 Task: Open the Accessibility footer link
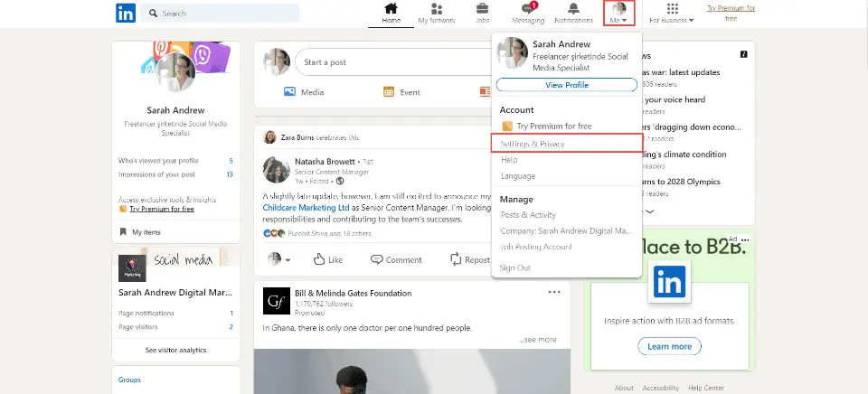[660, 388]
